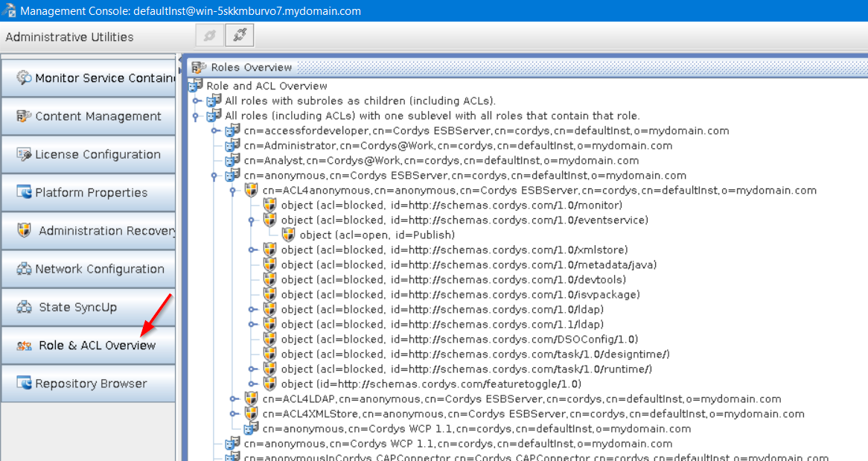Open the Role & ACL Overview utility
Viewport: 868px width, 461px height.
[89, 346]
